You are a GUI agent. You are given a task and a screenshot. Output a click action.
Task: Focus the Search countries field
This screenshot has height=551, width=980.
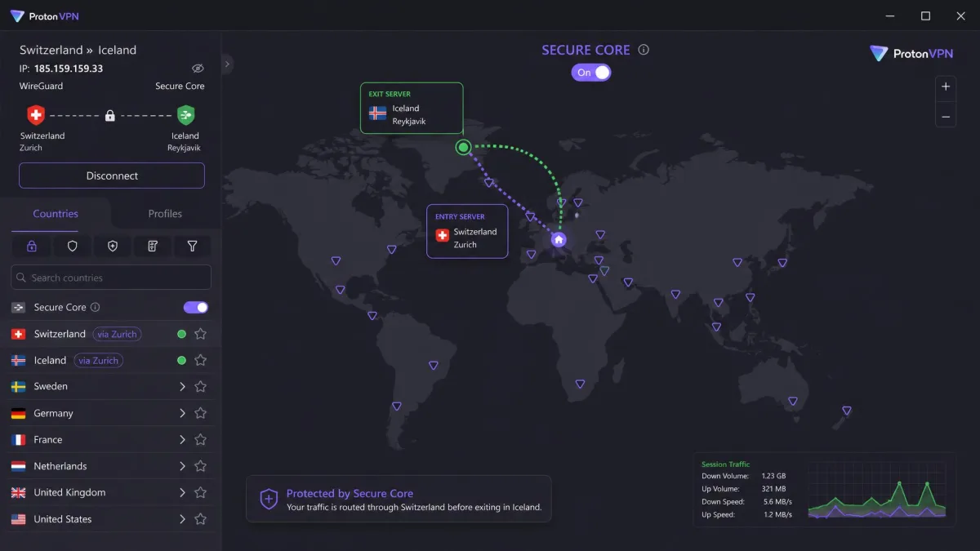111,278
